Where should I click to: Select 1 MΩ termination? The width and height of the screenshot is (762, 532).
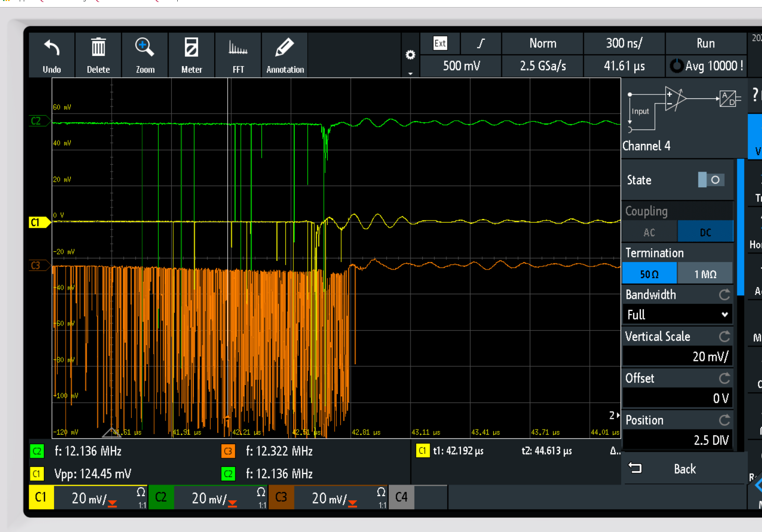coord(705,274)
